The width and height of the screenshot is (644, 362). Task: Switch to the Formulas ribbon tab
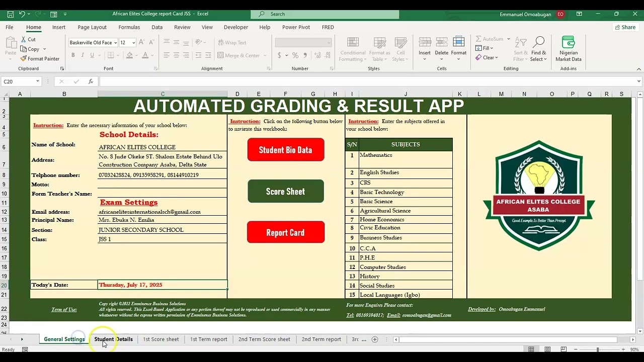coord(129,27)
